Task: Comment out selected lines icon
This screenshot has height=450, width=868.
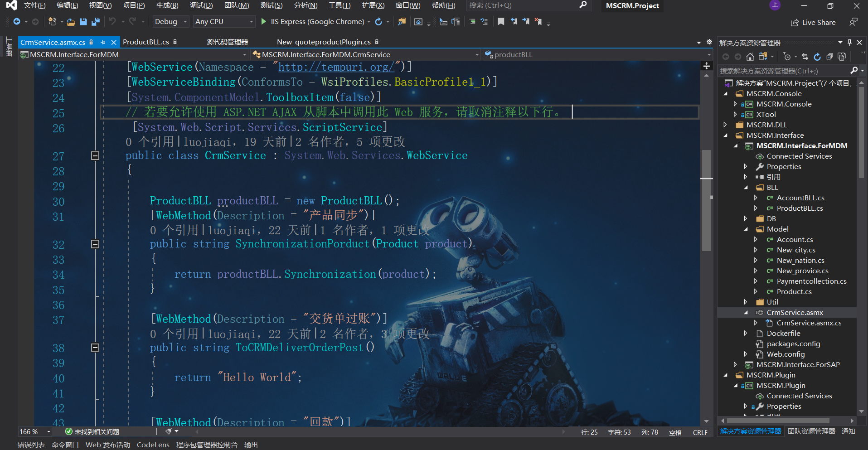Action: (x=472, y=22)
